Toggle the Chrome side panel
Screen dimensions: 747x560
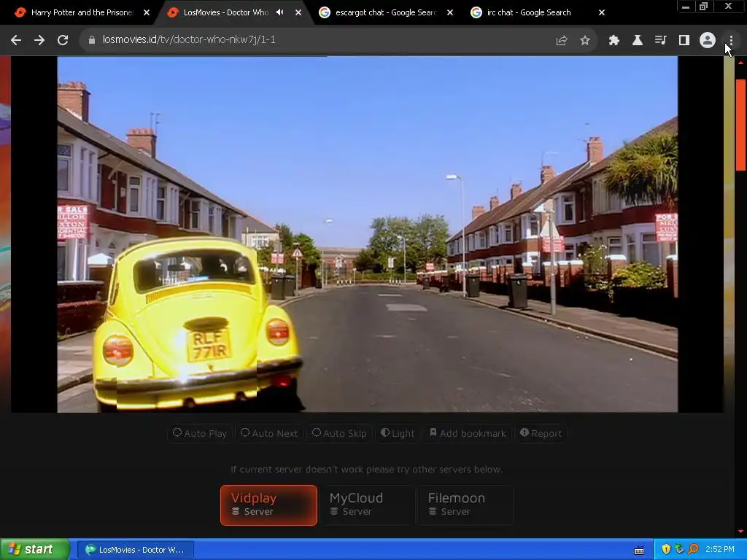point(684,41)
